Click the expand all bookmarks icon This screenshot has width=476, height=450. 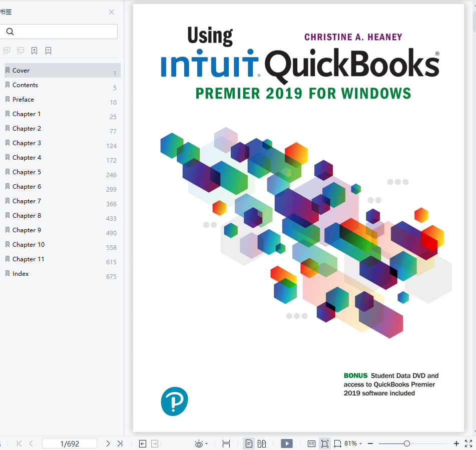[7, 50]
